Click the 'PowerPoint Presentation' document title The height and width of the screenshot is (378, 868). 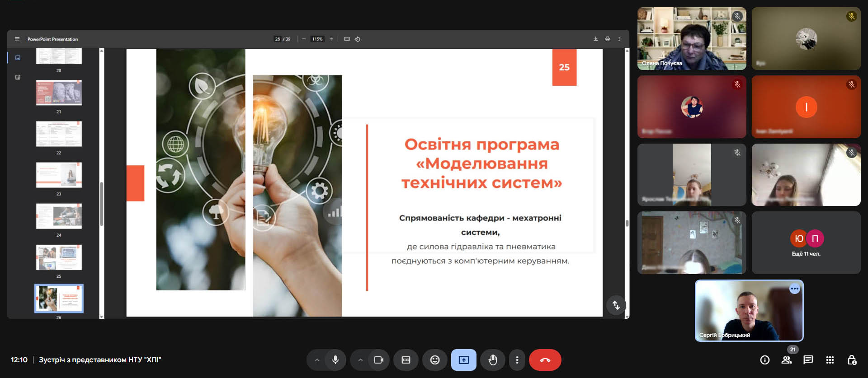52,39
